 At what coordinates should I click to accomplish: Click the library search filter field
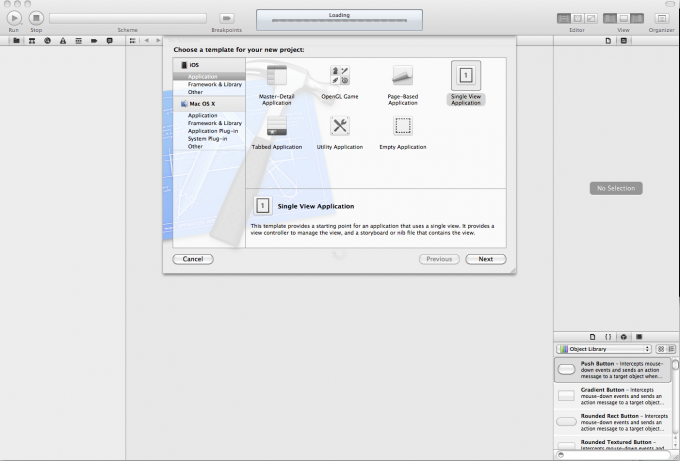(x=613, y=455)
